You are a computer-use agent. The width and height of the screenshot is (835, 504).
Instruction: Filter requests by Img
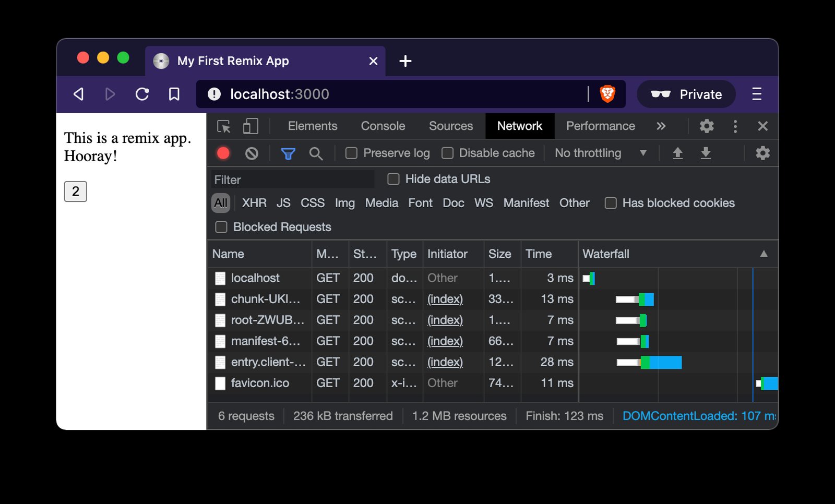[x=345, y=203]
